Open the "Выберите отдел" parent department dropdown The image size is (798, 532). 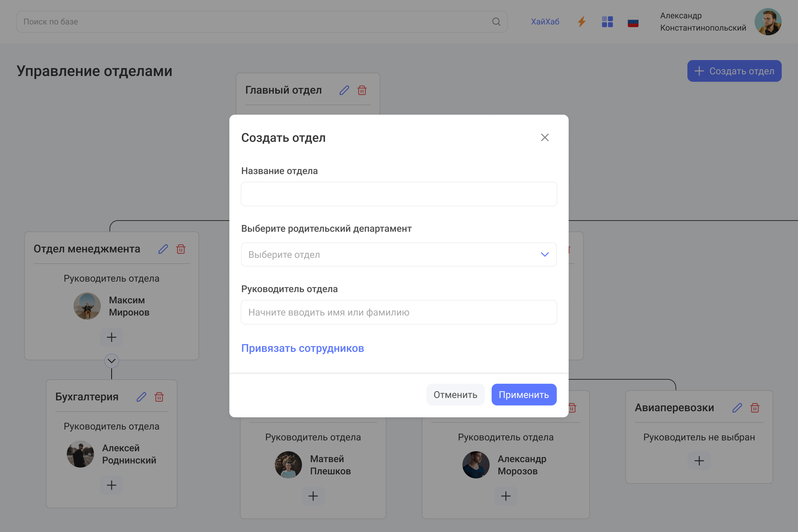pyautogui.click(x=398, y=254)
